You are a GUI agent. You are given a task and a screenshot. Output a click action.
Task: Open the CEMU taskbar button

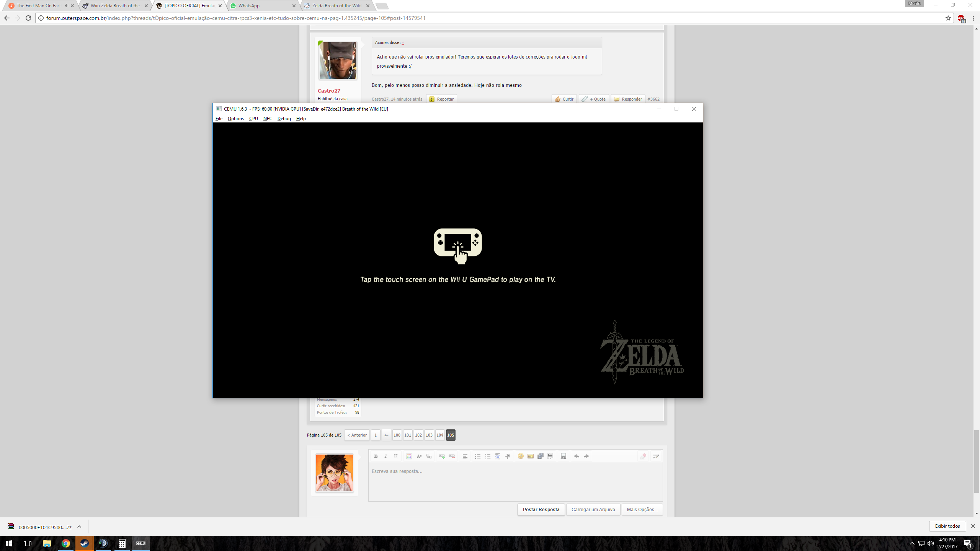pos(141,543)
